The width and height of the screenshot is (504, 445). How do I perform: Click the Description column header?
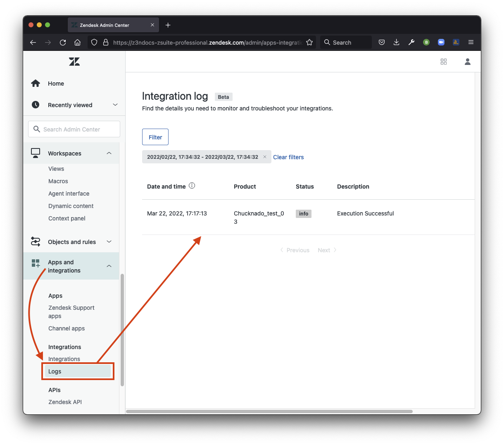[x=353, y=187]
